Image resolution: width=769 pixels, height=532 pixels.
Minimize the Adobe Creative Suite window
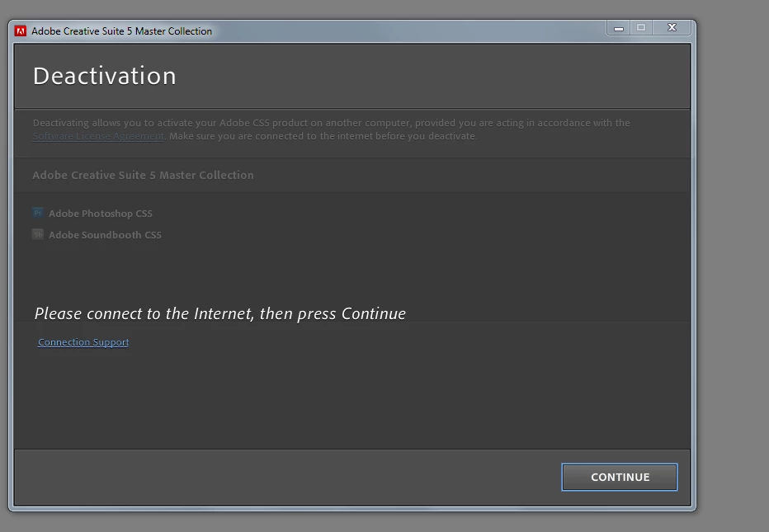coord(619,28)
